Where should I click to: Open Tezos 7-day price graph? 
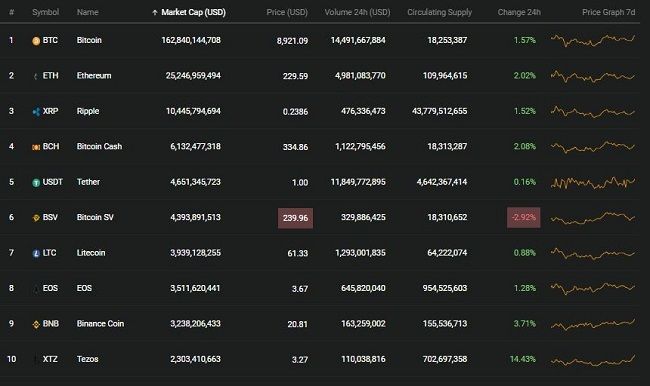pos(593,360)
